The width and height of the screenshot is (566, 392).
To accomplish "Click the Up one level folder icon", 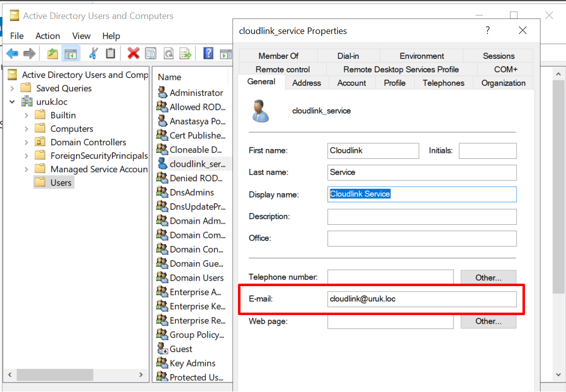I will (x=52, y=54).
